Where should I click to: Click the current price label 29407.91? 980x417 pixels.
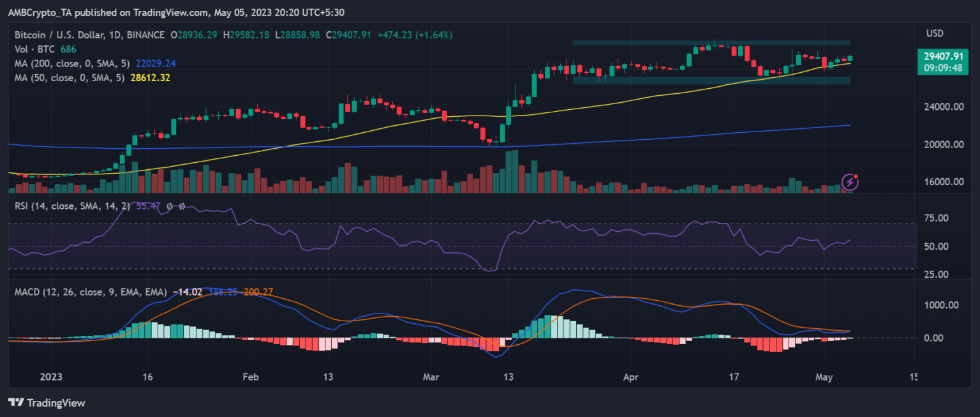pos(942,56)
